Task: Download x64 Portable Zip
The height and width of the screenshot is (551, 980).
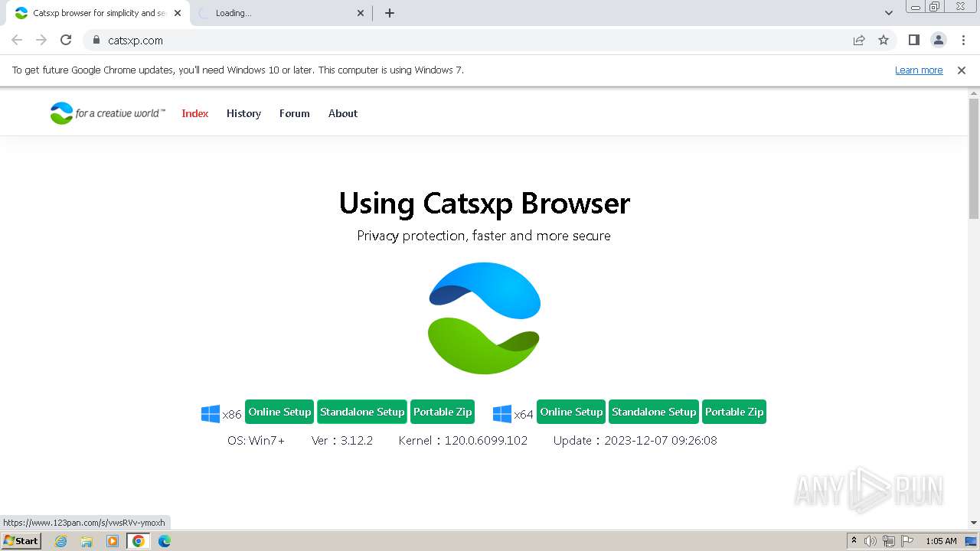Action: (734, 412)
